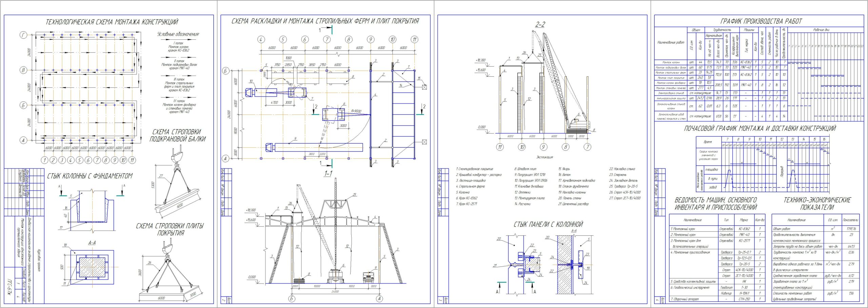Select the 'Нивелир' cell
This screenshot has width=868, height=308.
coord(726,293)
